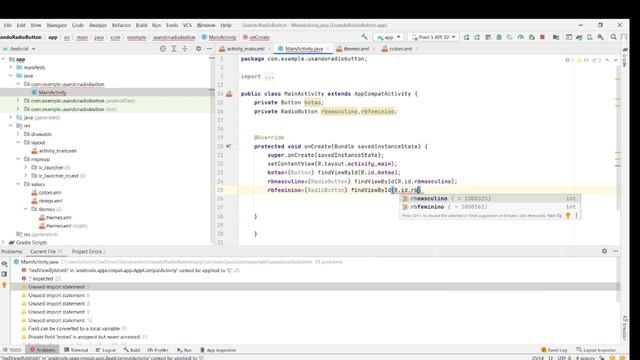Select rbmasculino autocomplete suggestion
This screenshot has width=640, height=360.
coord(490,198)
